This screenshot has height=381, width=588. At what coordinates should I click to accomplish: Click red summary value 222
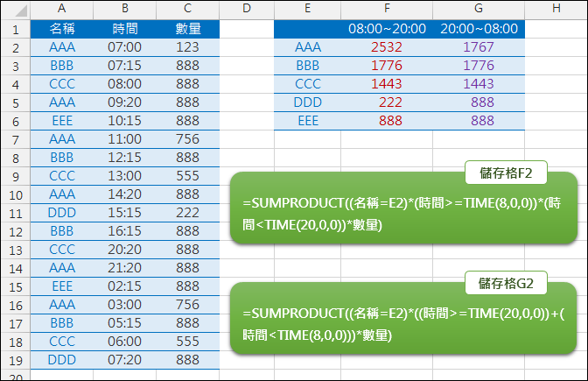[x=387, y=102]
